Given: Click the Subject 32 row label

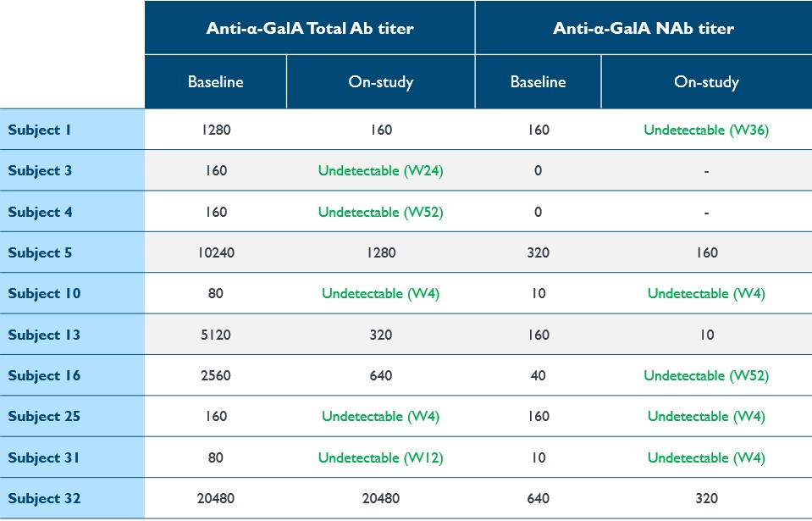Looking at the screenshot, I should click(x=44, y=498).
